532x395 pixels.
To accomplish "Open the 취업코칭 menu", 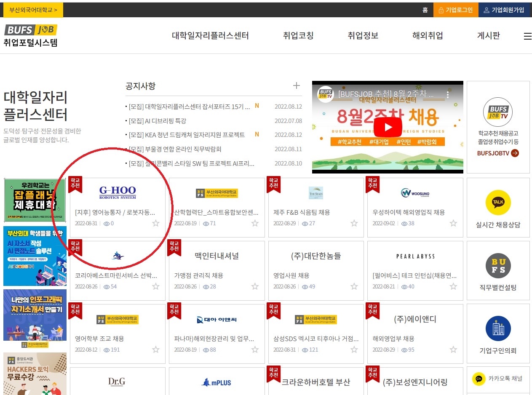I will 298,36.
